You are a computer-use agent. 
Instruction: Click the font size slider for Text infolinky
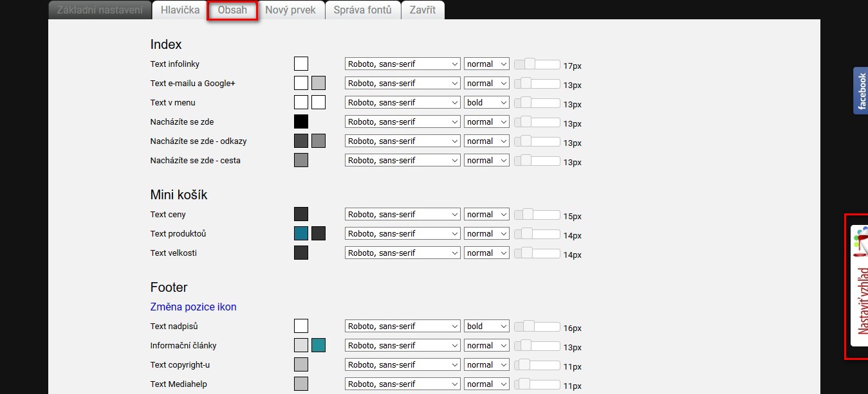coord(537,64)
